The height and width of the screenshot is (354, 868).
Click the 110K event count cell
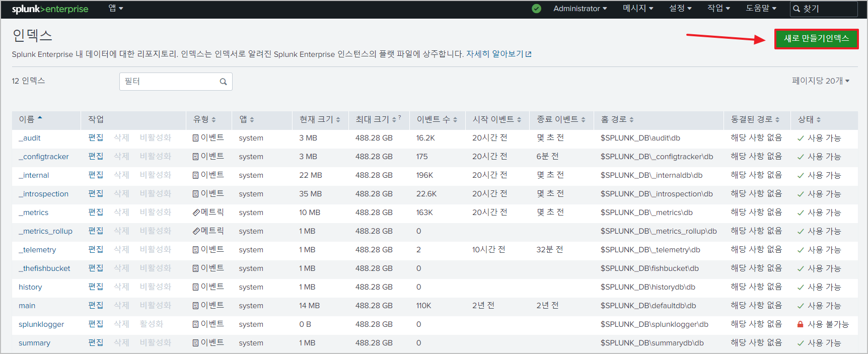[424, 306]
